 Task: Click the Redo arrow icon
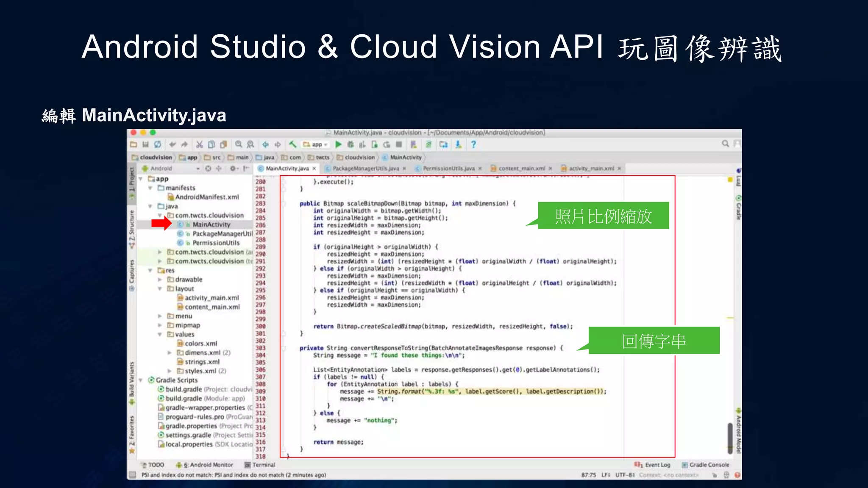click(x=184, y=144)
